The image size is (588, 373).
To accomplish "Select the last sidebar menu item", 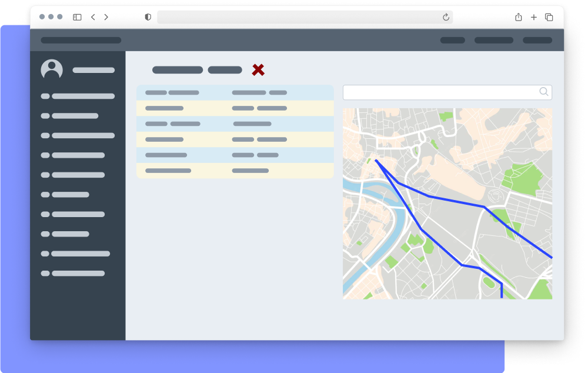I will [73, 274].
